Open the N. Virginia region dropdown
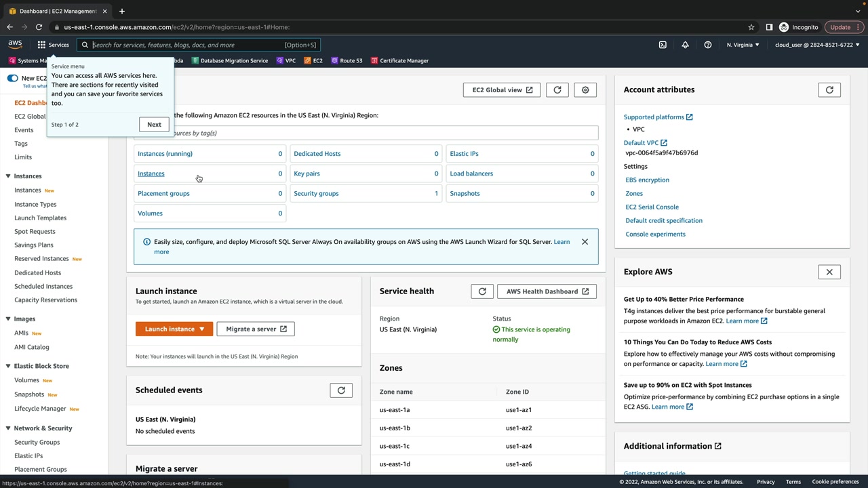The height and width of the screenshot is (488, 868). click(x=743, y=45)
